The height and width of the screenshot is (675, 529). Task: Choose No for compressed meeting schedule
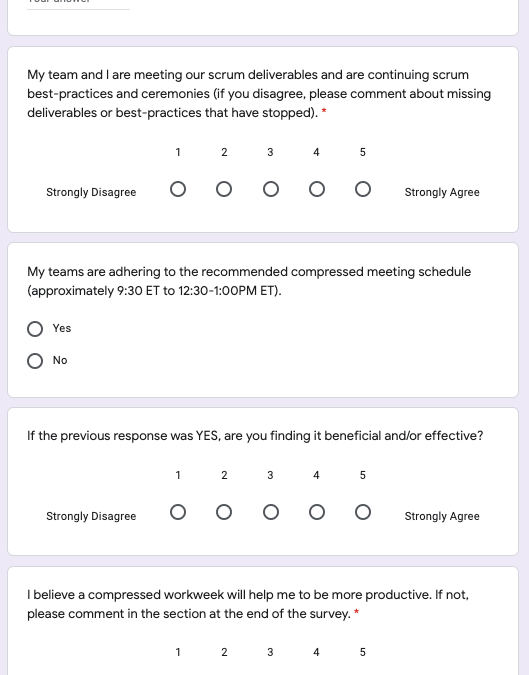35,361
